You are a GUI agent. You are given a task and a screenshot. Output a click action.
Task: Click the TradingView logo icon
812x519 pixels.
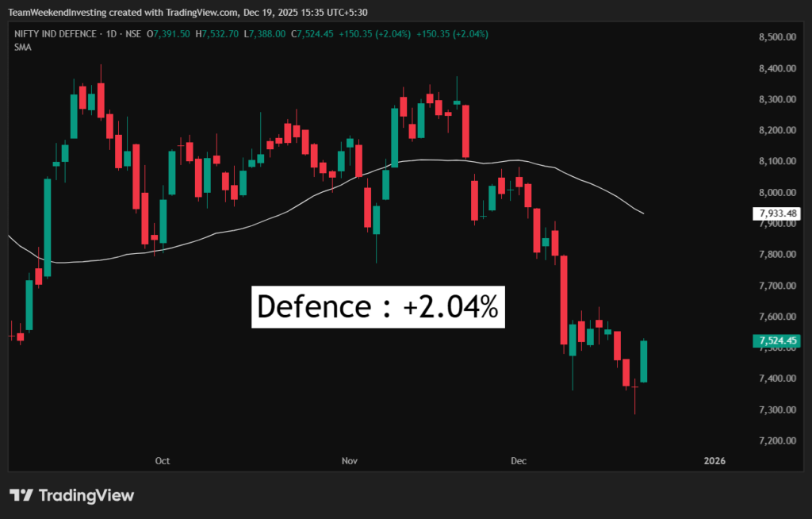click(21, 495)
